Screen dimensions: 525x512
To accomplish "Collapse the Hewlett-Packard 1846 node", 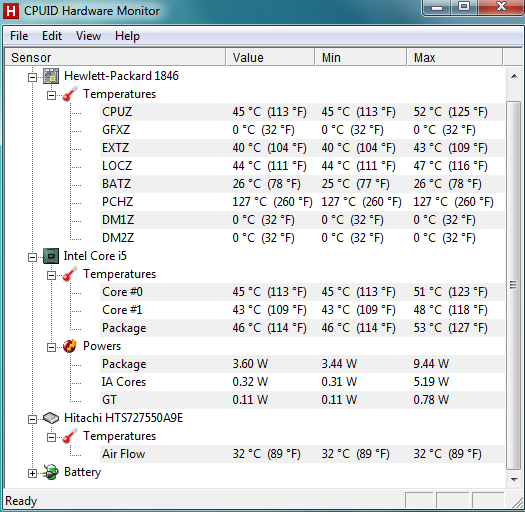I will pyautogui.click(x=32, y=77).
